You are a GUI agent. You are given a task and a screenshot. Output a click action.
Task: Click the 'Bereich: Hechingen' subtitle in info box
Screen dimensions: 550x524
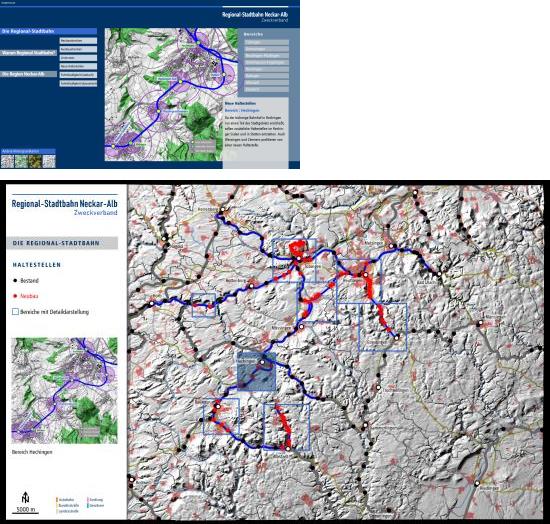pos(242,110)
